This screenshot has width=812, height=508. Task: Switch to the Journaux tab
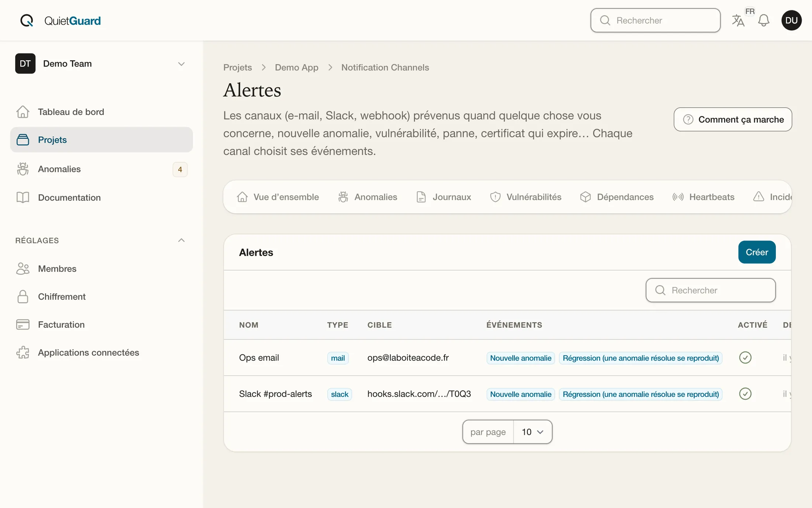click(444, 197)
